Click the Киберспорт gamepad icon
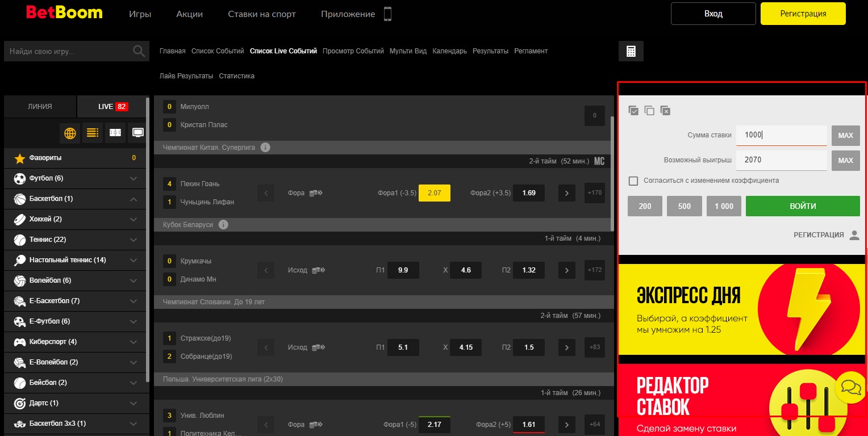 [x=20, y=342]
